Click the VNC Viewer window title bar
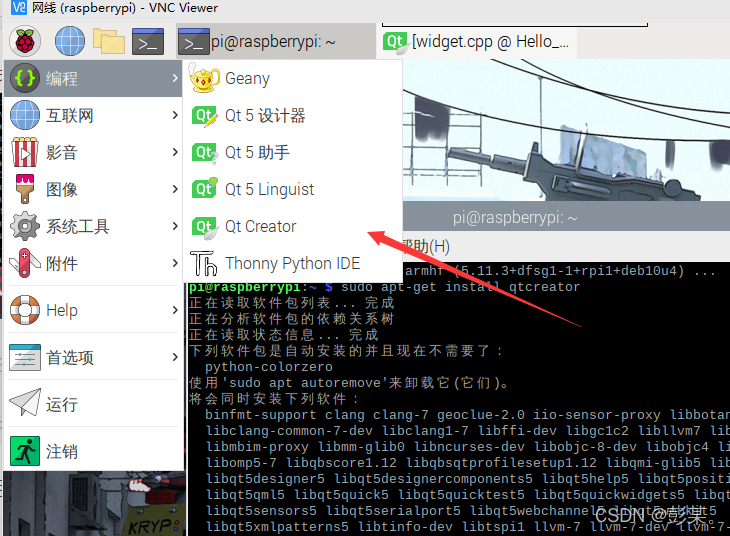 (365, 8)
